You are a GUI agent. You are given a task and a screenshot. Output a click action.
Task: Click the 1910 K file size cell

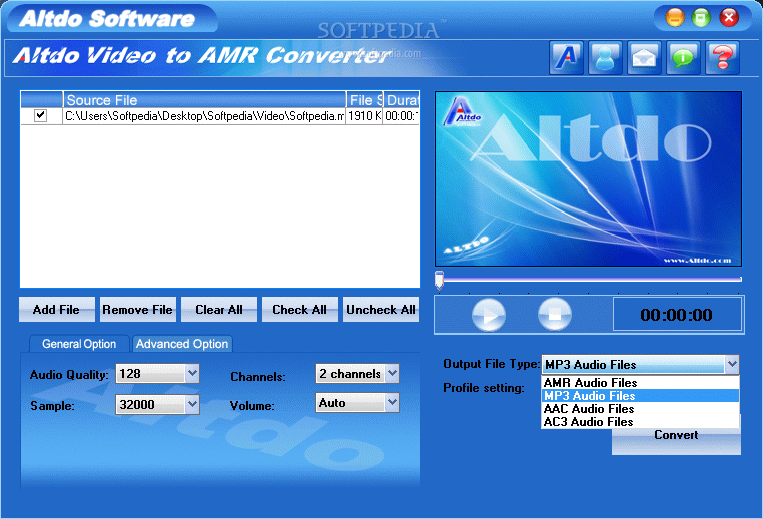click(x=364, y=116)
